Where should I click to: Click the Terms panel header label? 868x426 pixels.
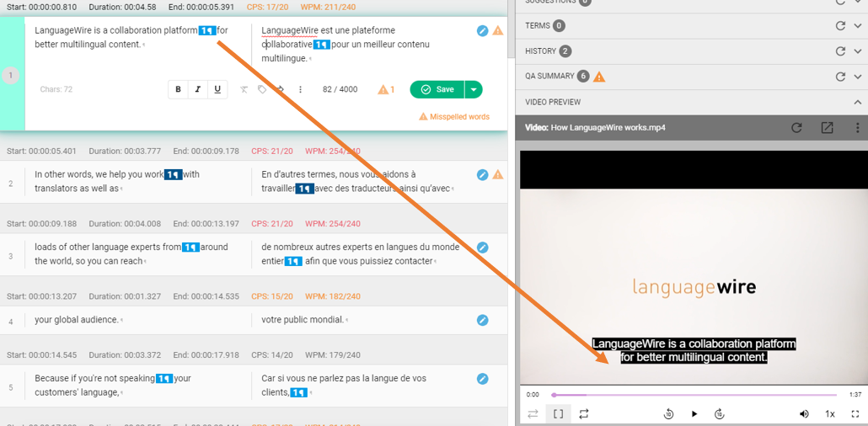coord(538,26)
